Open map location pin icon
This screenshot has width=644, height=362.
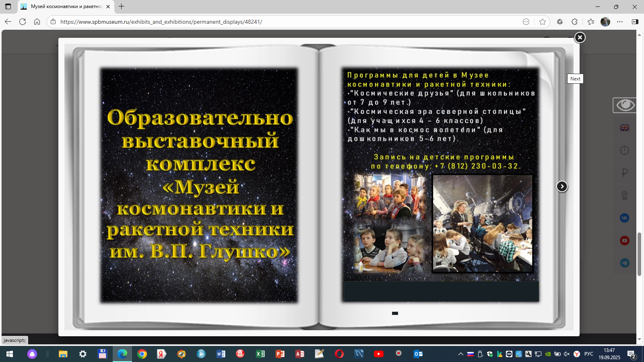(x=625, y=195)
